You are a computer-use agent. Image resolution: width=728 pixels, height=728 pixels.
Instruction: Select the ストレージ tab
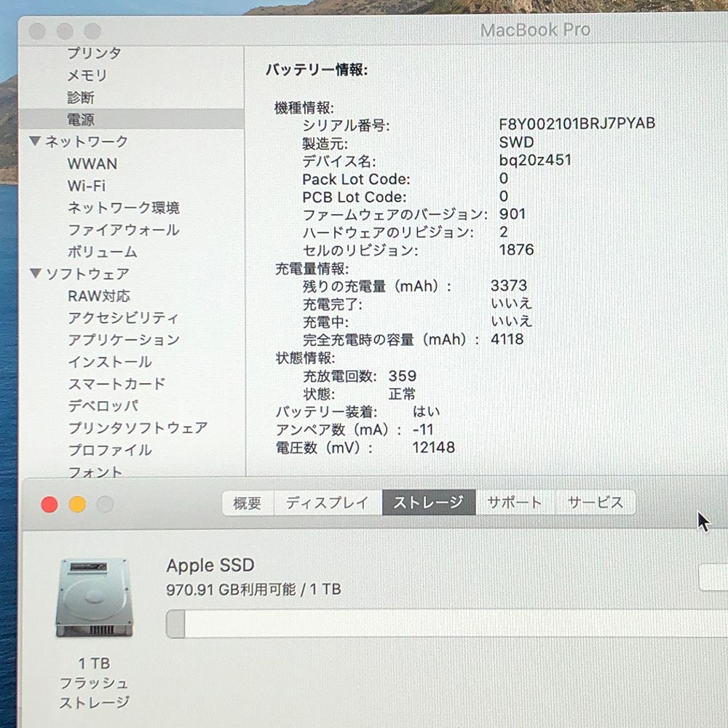[x=429, y=502]
